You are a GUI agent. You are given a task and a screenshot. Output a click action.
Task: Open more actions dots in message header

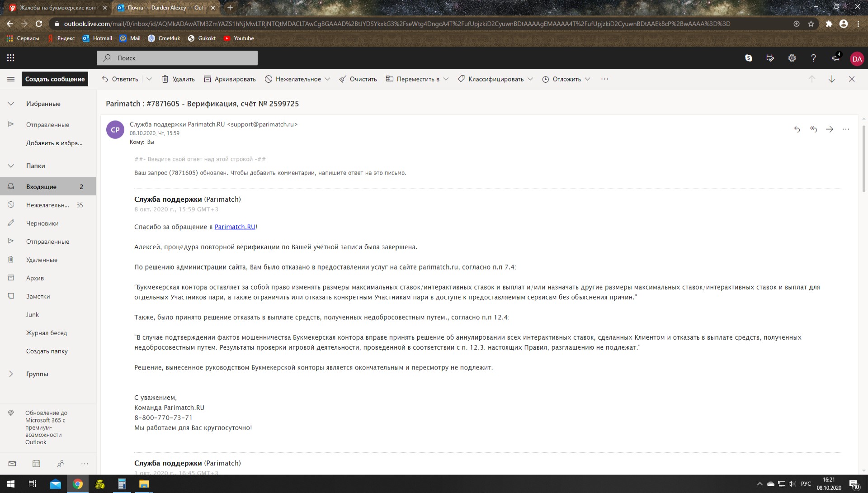pyautogui.click(x=846, y=129)
